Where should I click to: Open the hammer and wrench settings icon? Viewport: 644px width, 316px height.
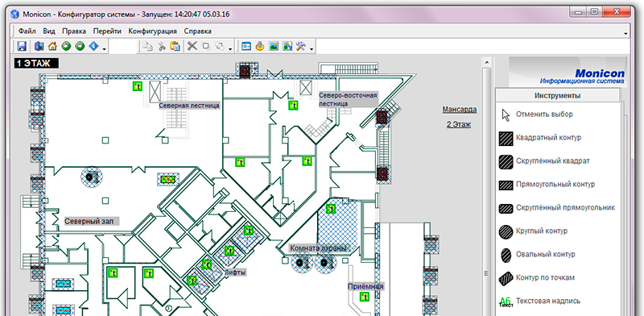(301, 46)
